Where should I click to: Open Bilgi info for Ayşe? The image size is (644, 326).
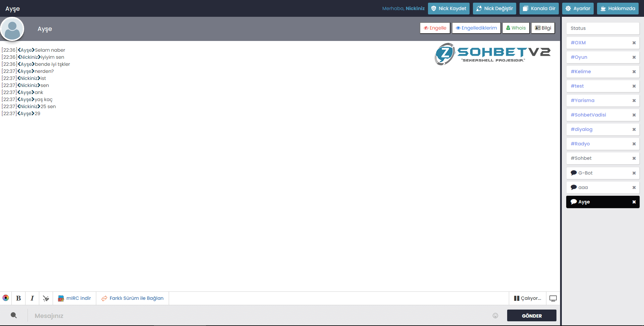pos(543,28)
